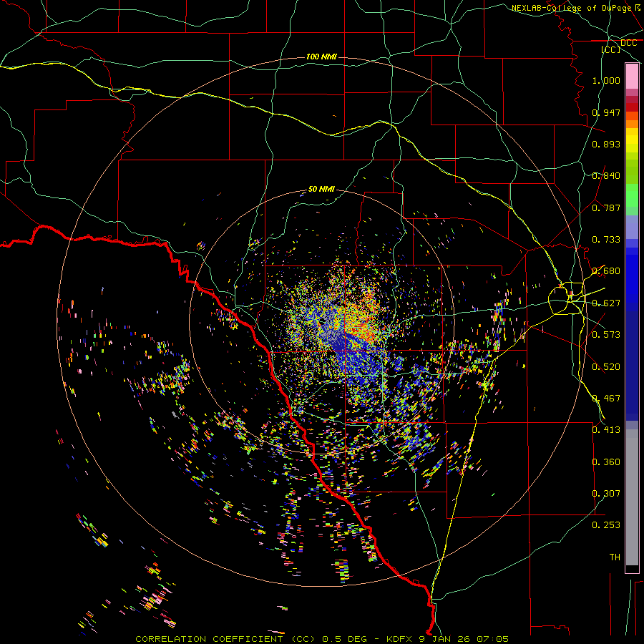This screenshot has width=644, height=644.
Task: Click the 0.893 scale value
Action: pyautogui.click(x=606, y=144)
